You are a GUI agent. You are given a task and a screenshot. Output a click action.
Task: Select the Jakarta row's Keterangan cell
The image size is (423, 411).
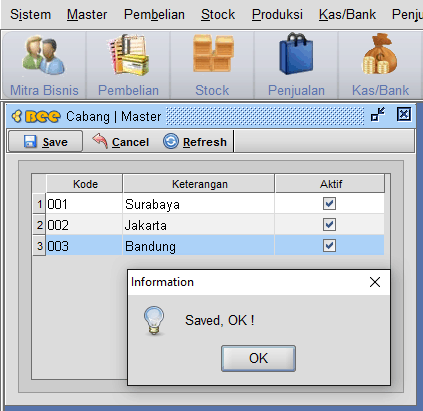tap(198, 225)
